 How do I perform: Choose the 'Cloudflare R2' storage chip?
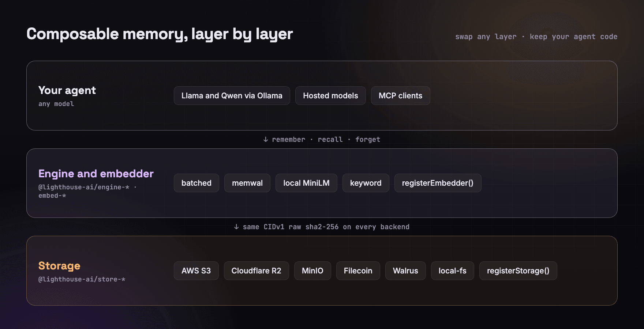click(x=256, y=271)
